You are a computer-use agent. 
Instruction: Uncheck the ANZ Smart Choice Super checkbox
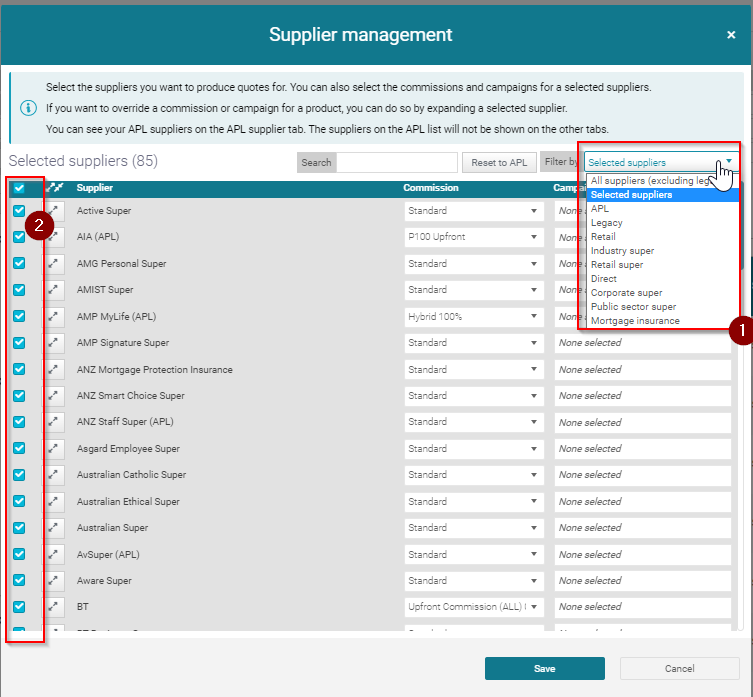click(x=19, y=396)
